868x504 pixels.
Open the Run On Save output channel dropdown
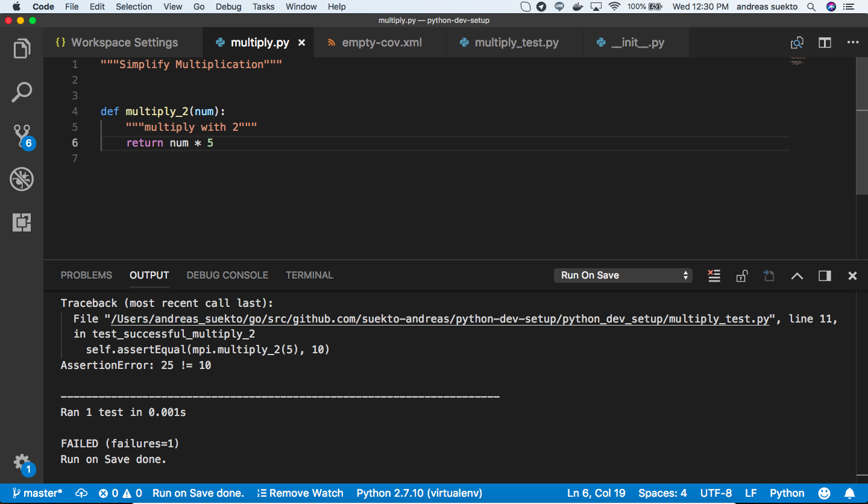click(623, 276)
